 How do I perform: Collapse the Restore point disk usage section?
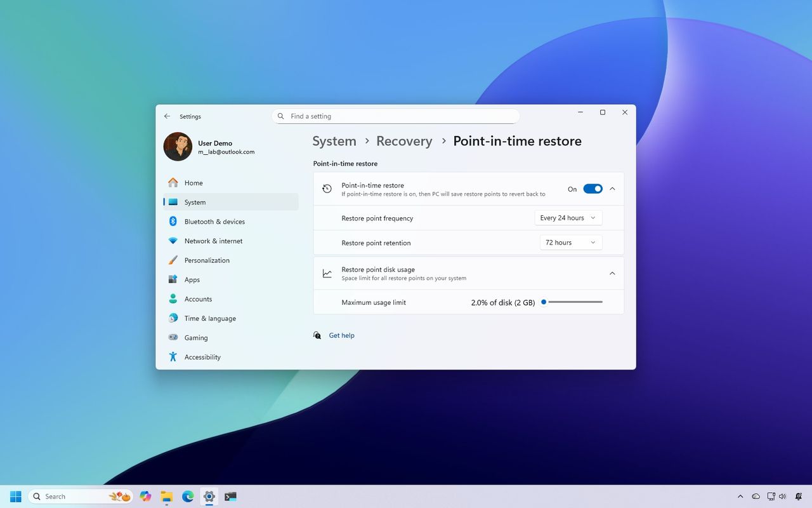612,273
